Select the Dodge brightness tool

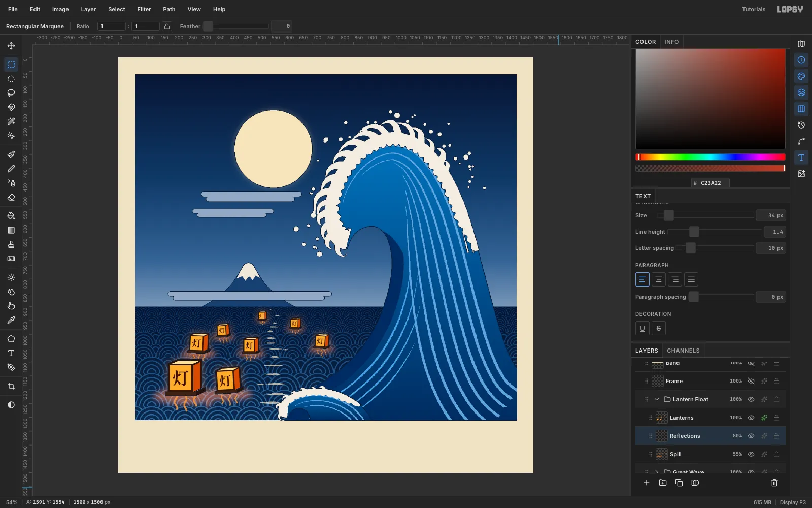coord(11,277)
